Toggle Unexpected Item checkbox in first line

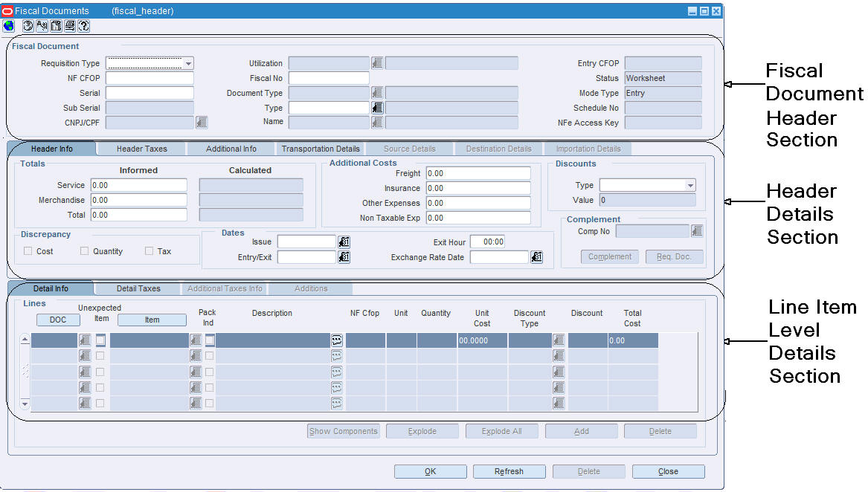(x=100, y=340)
